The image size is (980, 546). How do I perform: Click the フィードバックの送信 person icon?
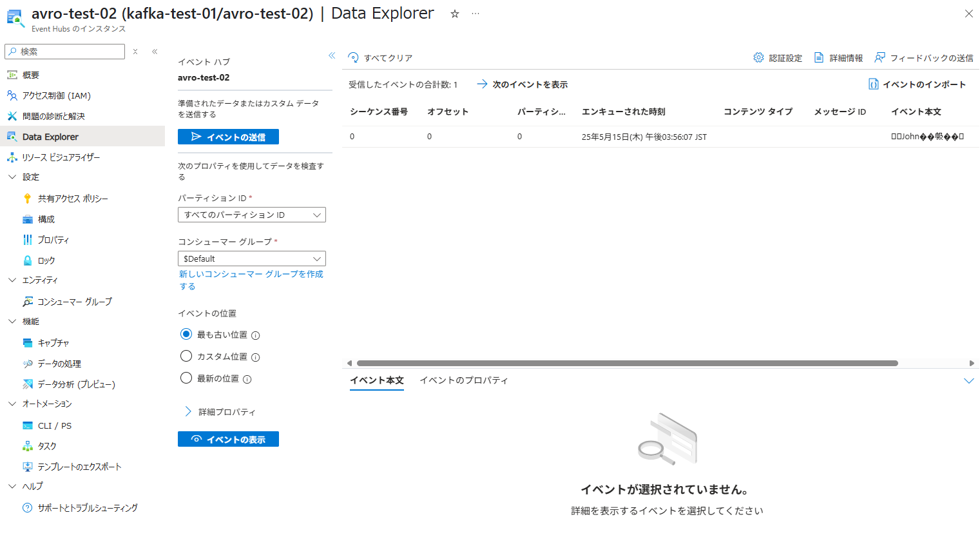click(879, 57)
